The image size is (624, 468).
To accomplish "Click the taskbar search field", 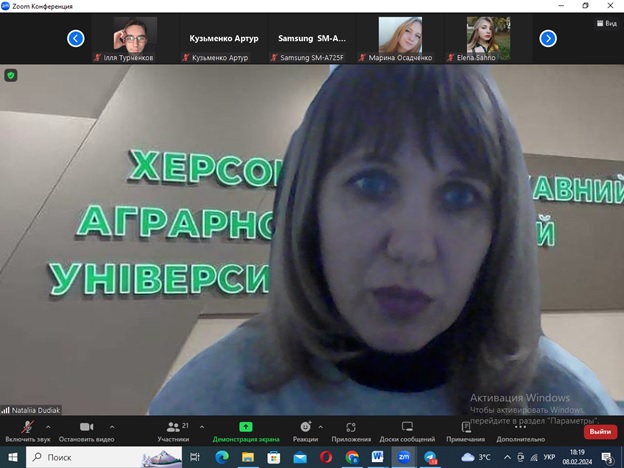I will 104,457.
